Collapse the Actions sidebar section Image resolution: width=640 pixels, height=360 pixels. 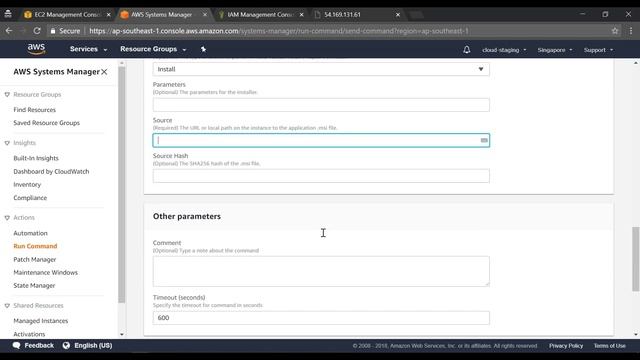click(7, 218)
